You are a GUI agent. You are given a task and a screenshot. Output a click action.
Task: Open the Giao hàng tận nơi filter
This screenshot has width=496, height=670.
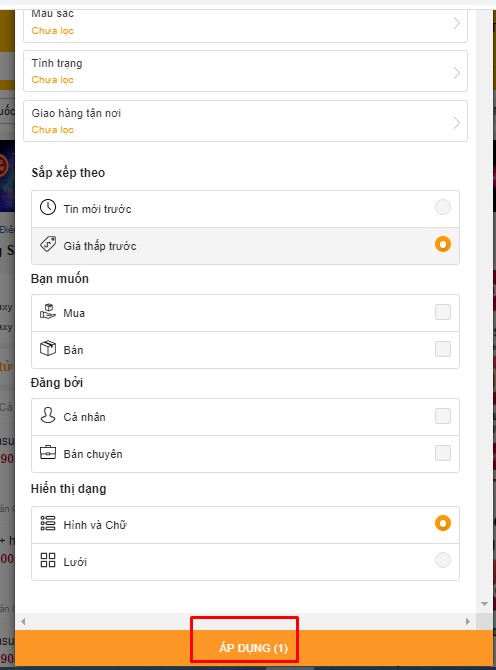(x=245, y=121)
